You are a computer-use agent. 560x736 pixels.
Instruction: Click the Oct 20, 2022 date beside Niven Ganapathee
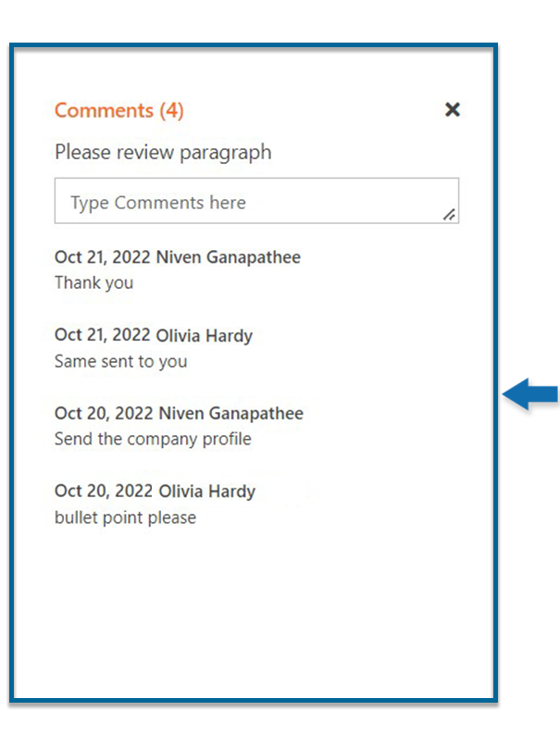(102, 413)
